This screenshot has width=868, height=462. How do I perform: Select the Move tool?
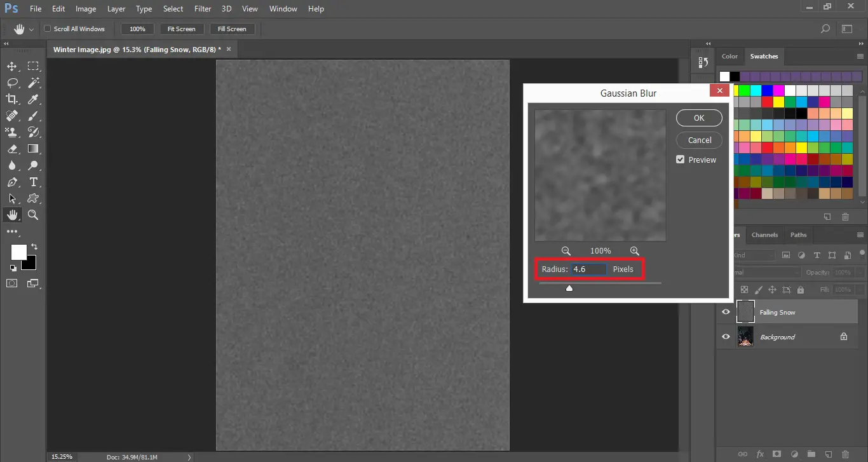coord(12,66)
